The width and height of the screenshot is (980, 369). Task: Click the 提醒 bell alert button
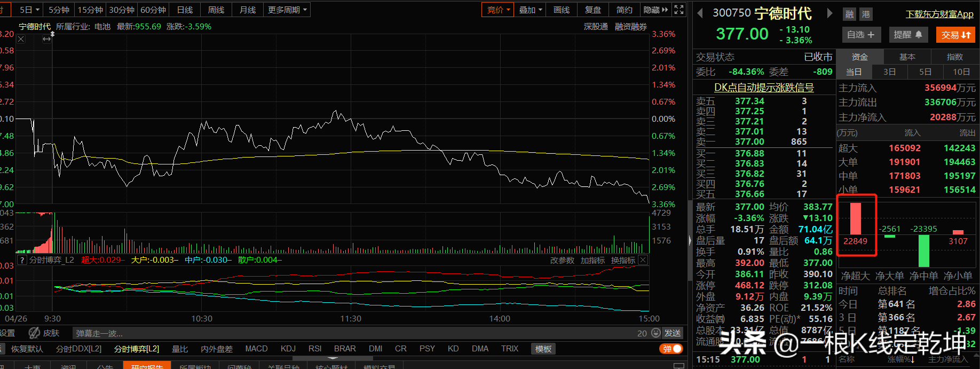click(908, 35)
